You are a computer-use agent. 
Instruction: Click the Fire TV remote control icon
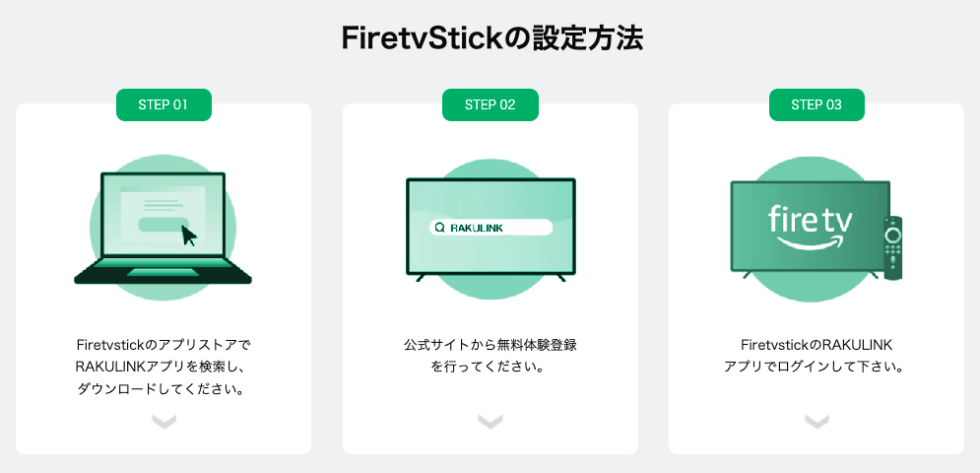tap(892, 248)
